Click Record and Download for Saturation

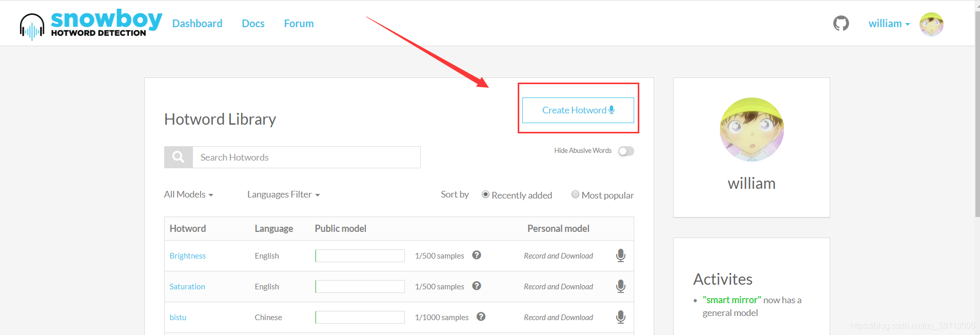(558, 286)
